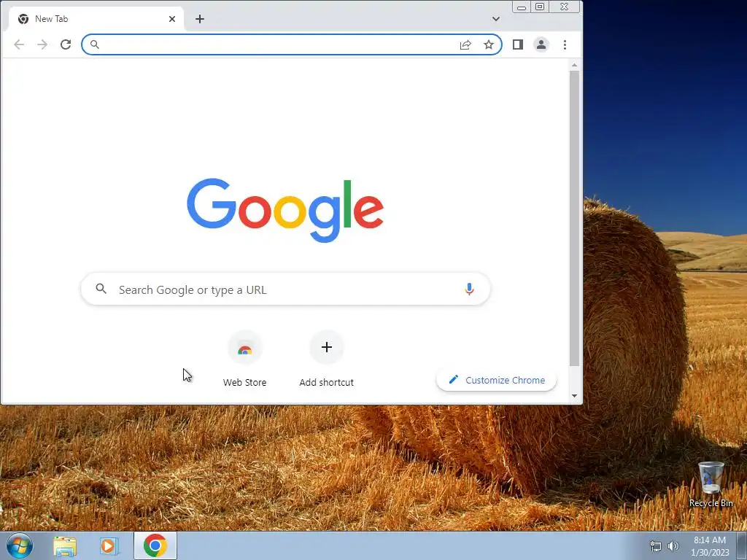Open the profile avatar menu

coord(541,44)
